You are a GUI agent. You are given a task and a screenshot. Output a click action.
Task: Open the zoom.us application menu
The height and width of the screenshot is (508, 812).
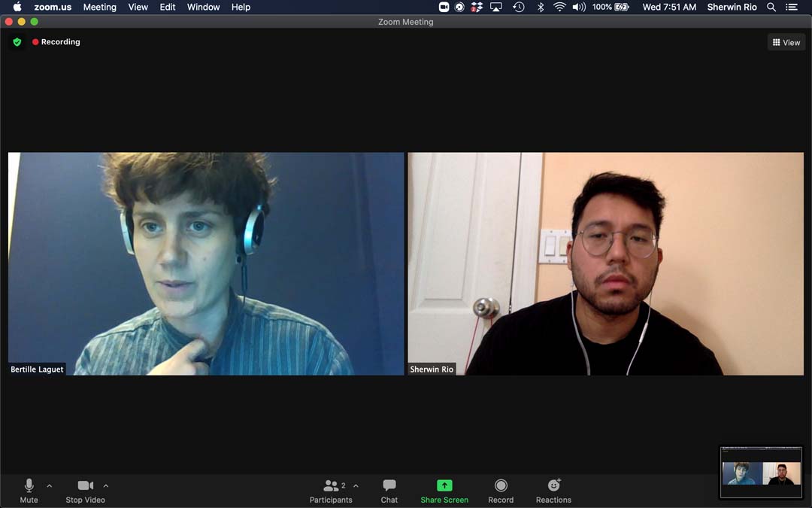53,7
